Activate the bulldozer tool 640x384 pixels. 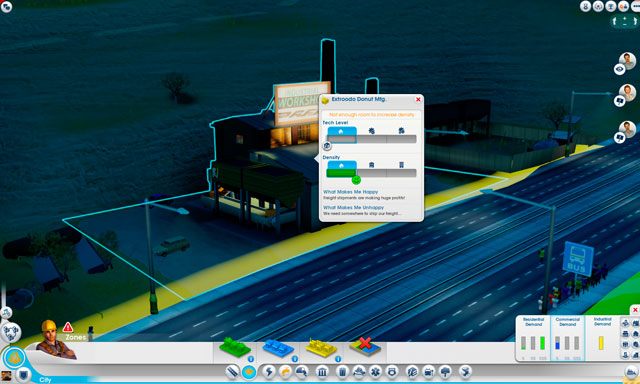point(632,372)
